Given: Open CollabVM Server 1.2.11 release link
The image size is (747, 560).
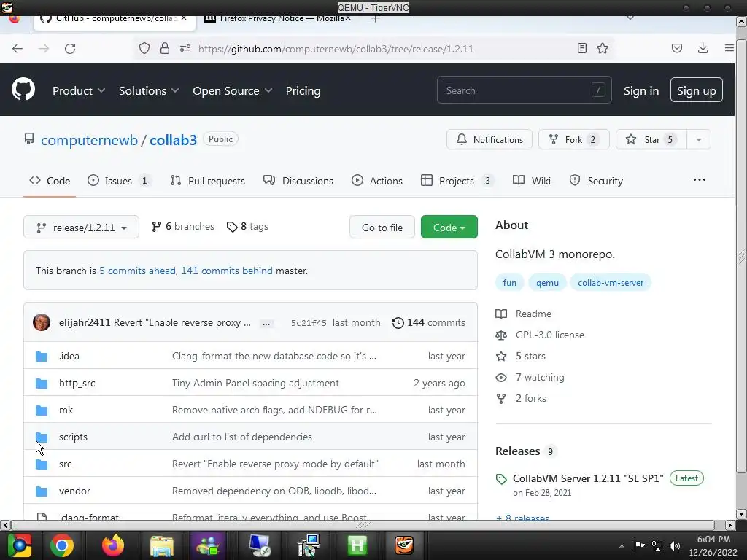Looking at the screenshot, I should (588, 478).
